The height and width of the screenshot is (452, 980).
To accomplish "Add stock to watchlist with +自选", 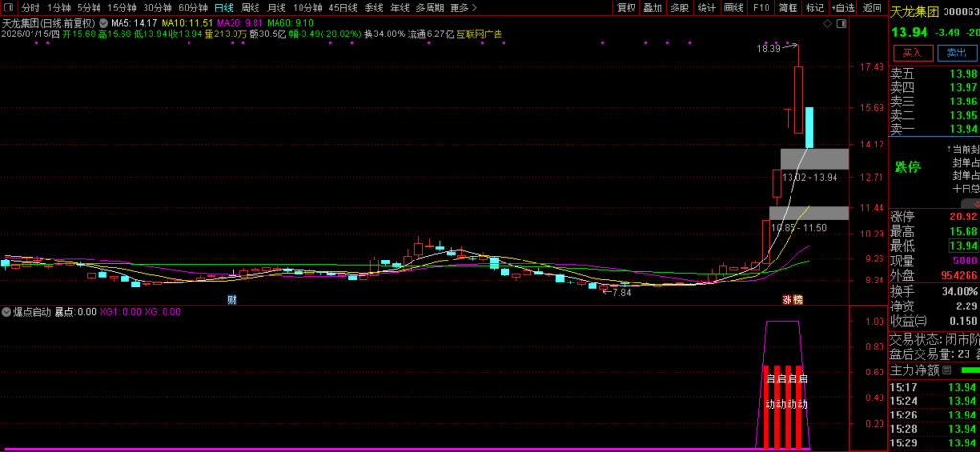I will pos(842,8).
